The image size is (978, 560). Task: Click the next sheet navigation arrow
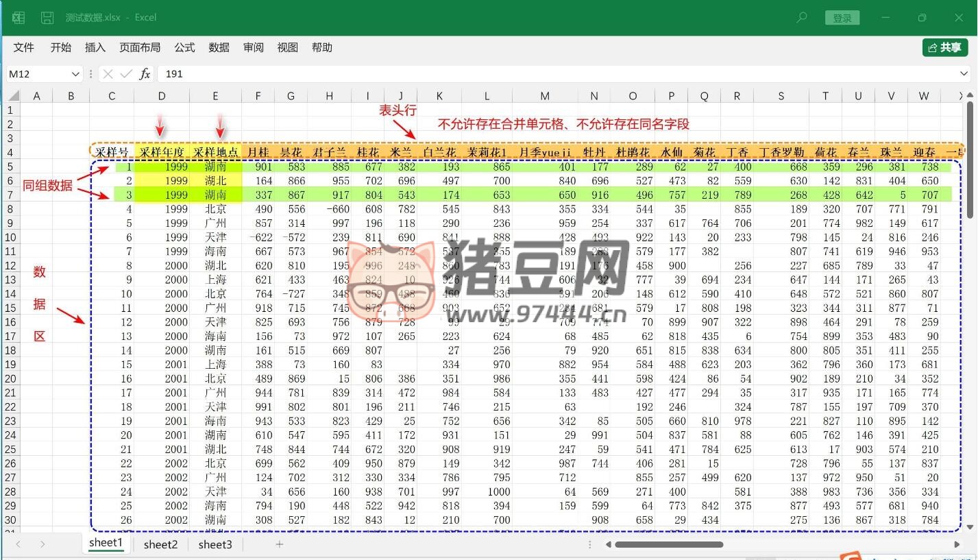click(42, 544)
